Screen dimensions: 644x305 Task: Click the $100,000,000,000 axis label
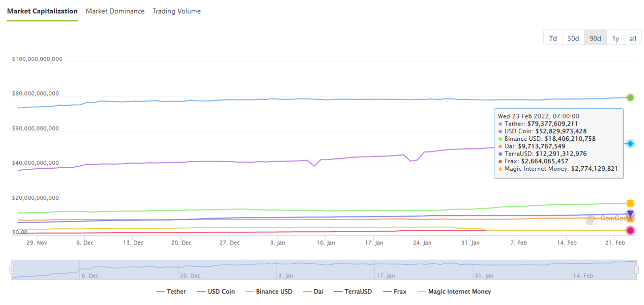point(37,59)
